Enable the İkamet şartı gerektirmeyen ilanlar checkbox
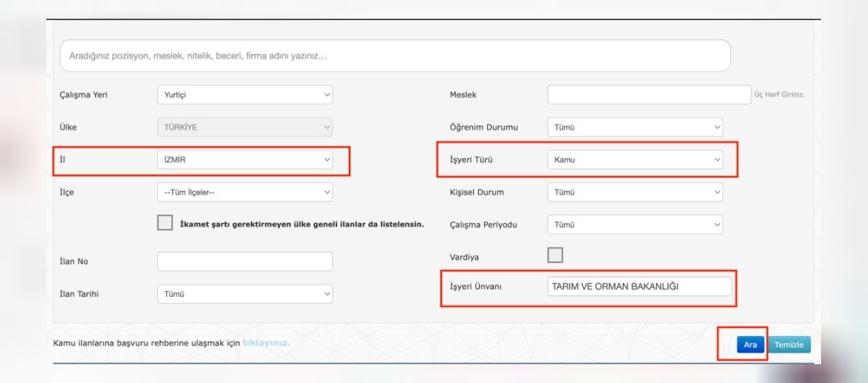868x383 pixels. coord(165,223)
